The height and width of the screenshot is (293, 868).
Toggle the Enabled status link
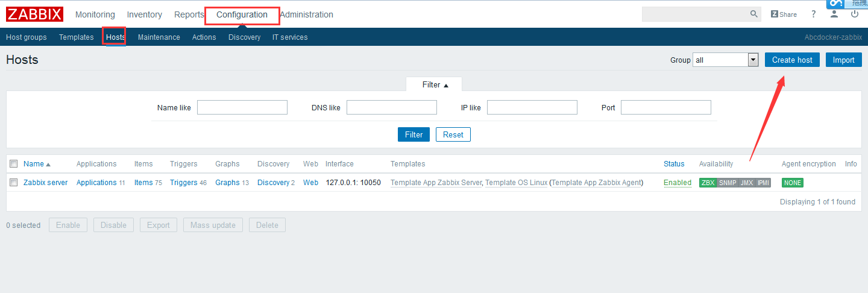click(x=678, y=183)
